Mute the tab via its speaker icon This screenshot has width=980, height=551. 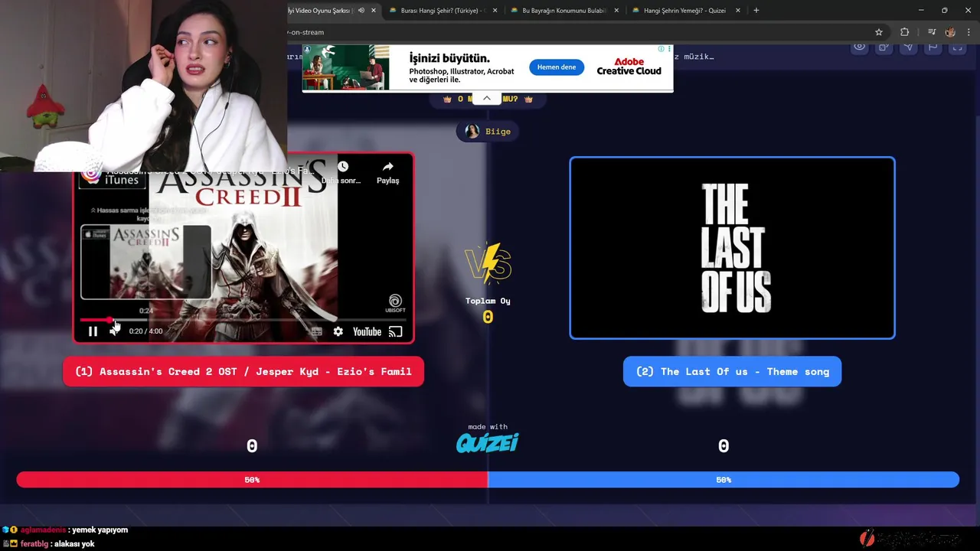point(361,11)
